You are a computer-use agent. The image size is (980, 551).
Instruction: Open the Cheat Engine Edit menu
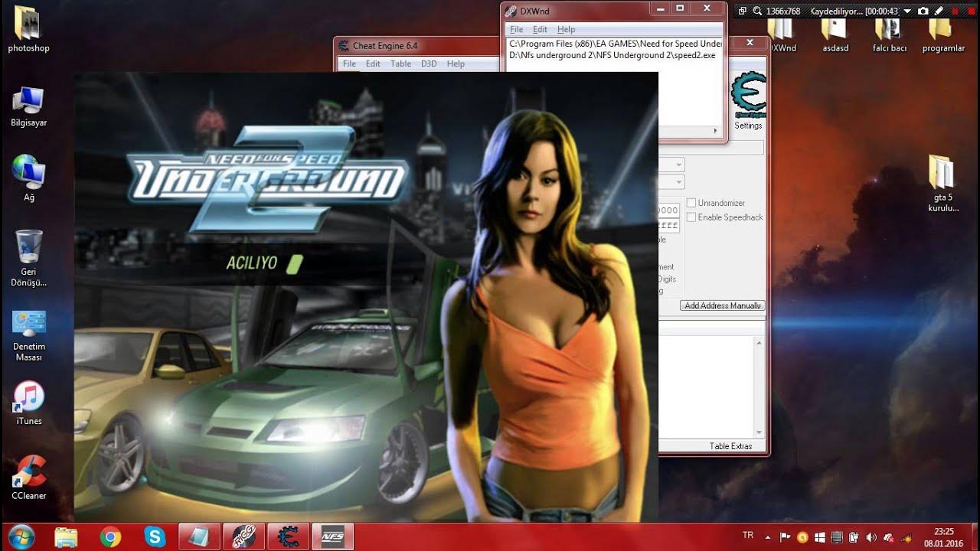(x=373, y=64)
